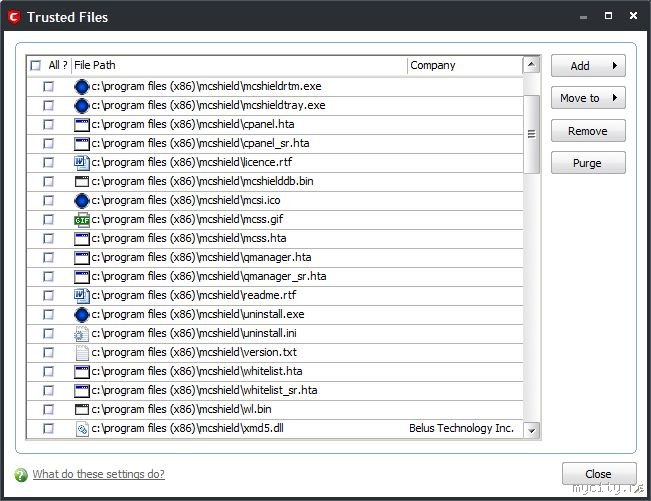Click the Comodo logo in title bar
This screenshot has width=651, height=501.
pos(14,17)
